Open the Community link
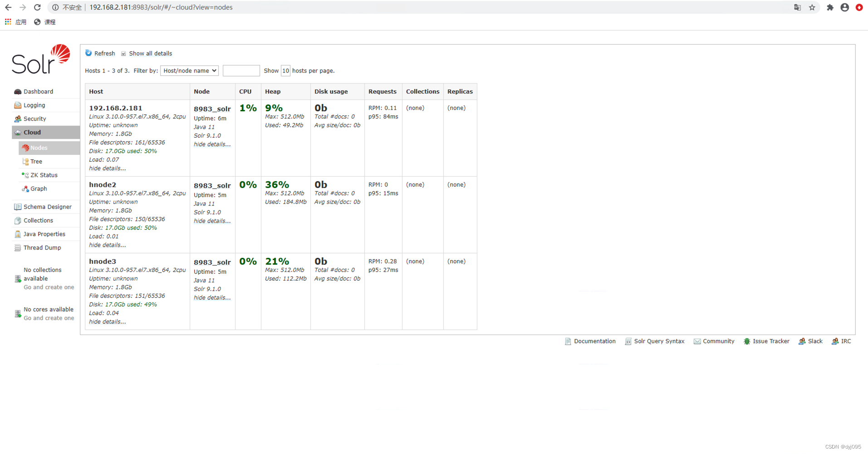Image resolution: width=868 pixels, height=454 pixels. pyautogui.click(x=719, y=341)
